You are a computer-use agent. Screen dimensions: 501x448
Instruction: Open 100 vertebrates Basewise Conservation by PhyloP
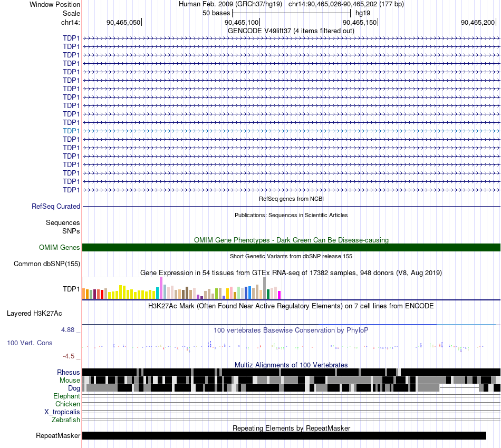pos(291,330)
